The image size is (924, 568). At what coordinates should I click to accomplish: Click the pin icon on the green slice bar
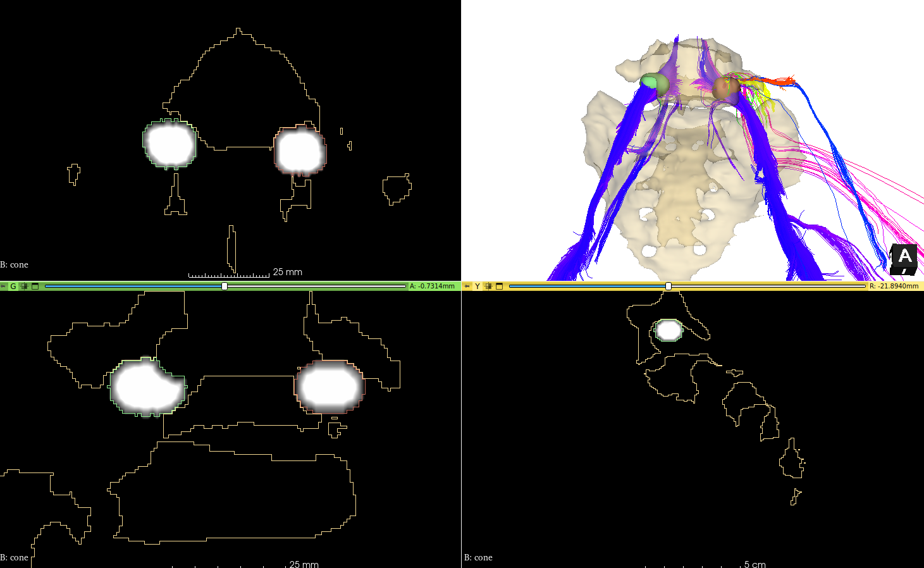click(3, 287)
